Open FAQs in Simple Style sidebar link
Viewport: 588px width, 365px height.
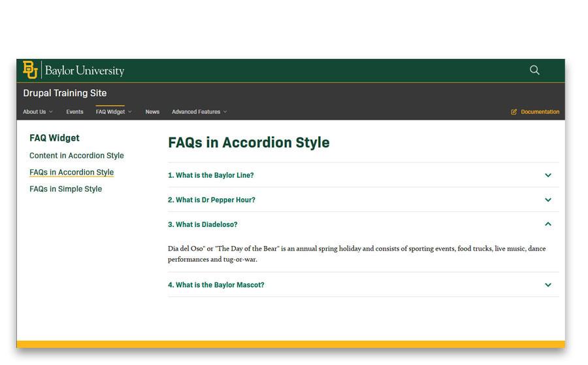pyautogui.click(x=65, y=189)
